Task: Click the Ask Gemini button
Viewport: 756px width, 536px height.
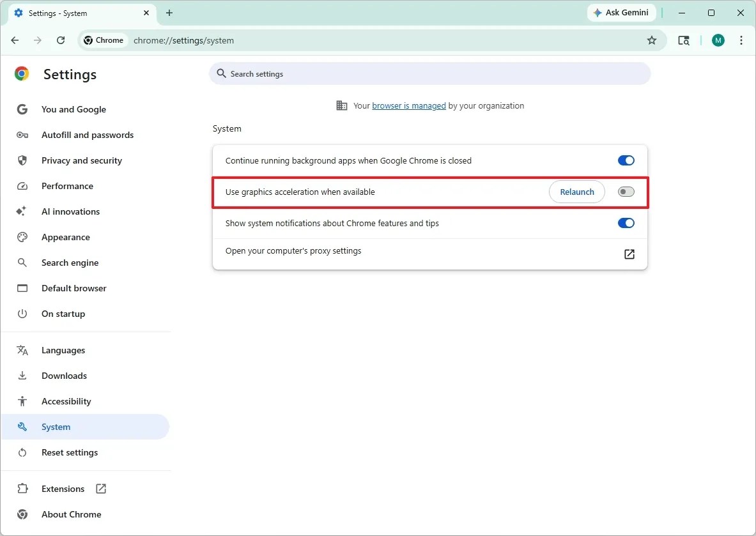Action: (621, 13)
